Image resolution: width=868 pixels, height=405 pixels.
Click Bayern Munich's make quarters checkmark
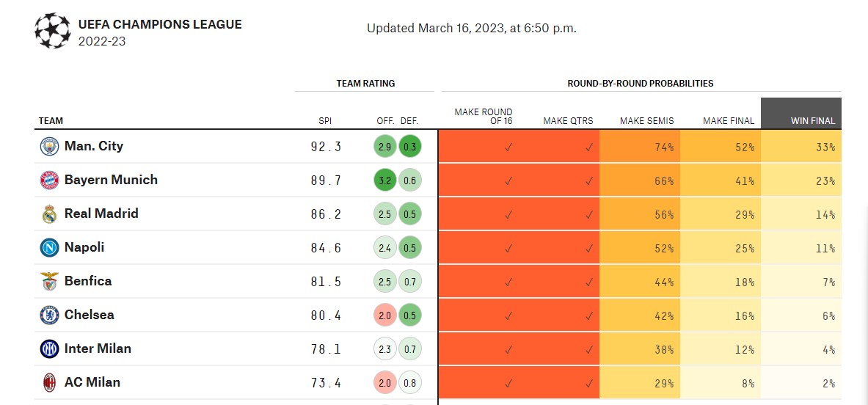pyautogui.click(x=588, y=180)
